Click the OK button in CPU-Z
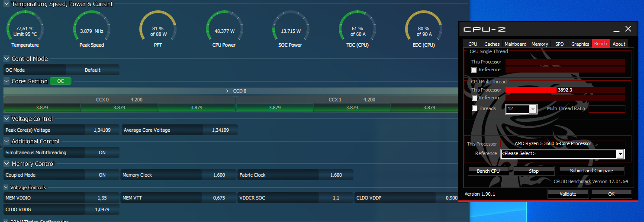Viewport: 644px width, 222px height. coord(611,194)
